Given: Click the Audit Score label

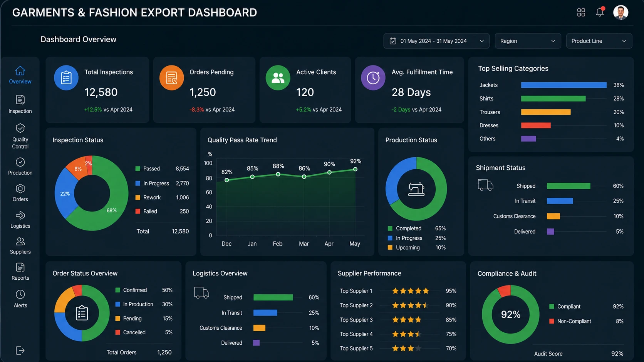Looking at the screenshot, I should 548,354.
